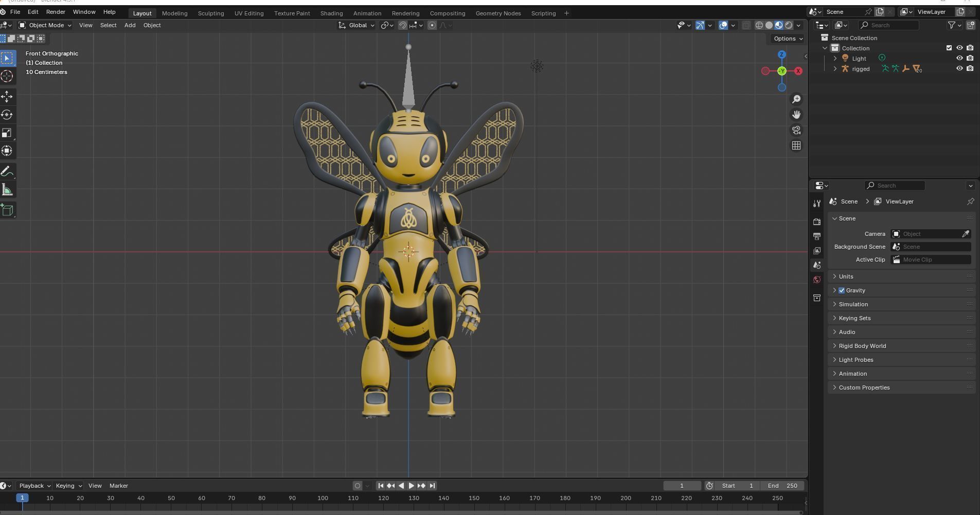Expand the Light item in Outliner
980x515 pixels.
835,59
